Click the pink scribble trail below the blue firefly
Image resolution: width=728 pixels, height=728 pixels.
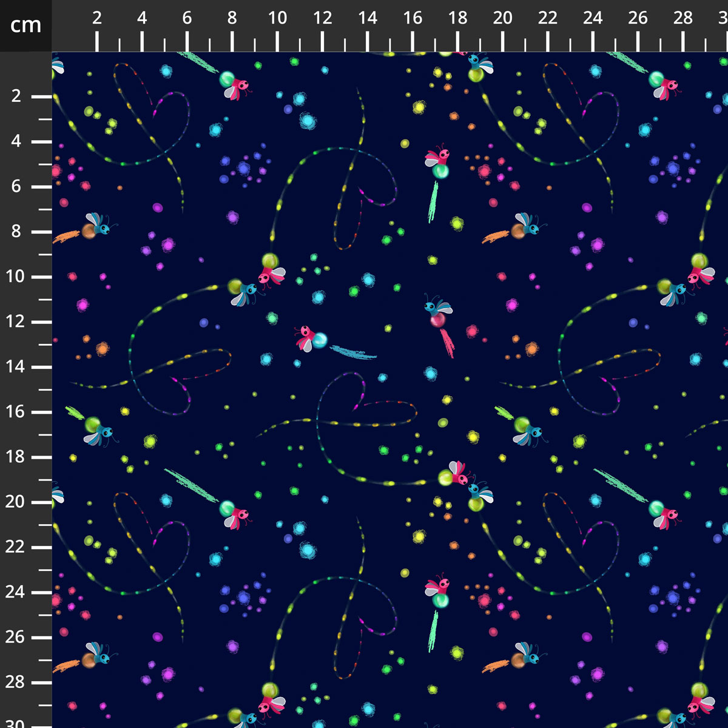tap(447, 342)
